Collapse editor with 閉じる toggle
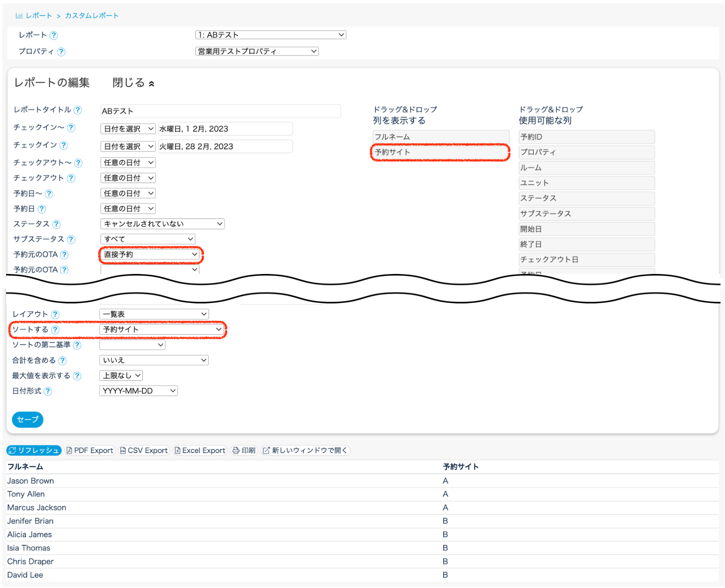 tap(133, 83)
